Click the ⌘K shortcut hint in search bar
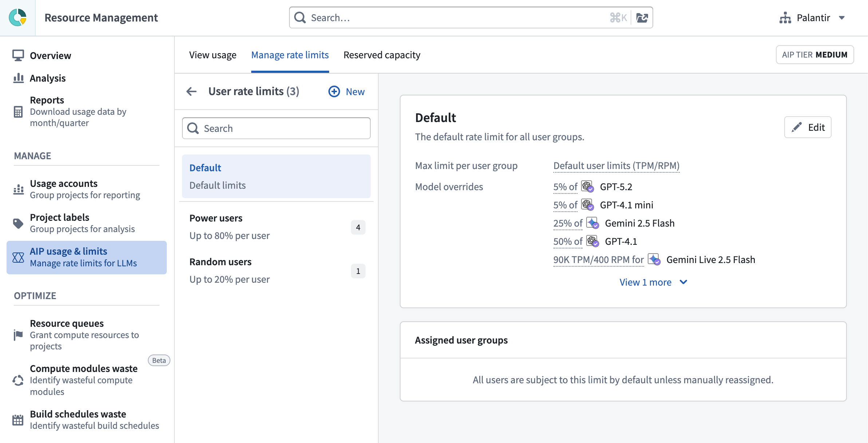The width and height of the screenshot is (868, 443). (x=618, y=17)
